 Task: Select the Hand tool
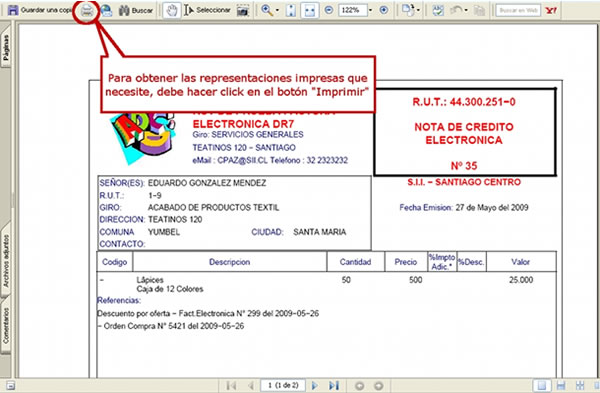point(171,11)
